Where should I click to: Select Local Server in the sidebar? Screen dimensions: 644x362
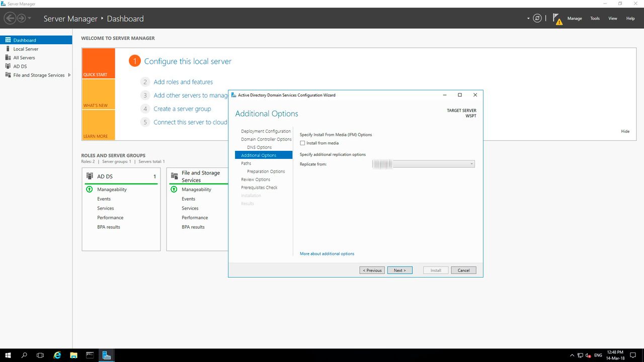(x=36, y=49)
